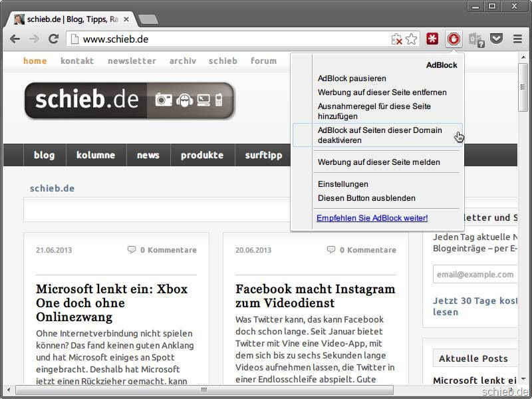Choose AdBlock pausieren in the menu
Screen dimensions: 532x399
point(352,78)
